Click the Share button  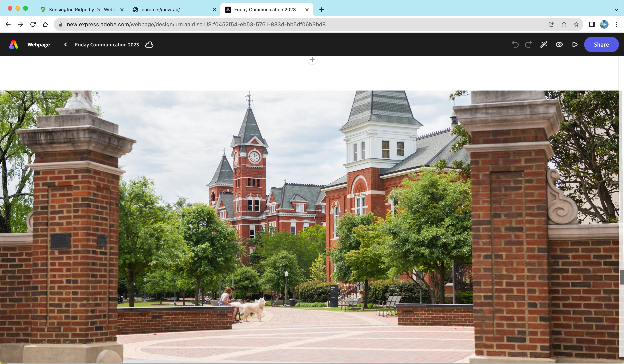pyautogui.click(x=601, y=44)
